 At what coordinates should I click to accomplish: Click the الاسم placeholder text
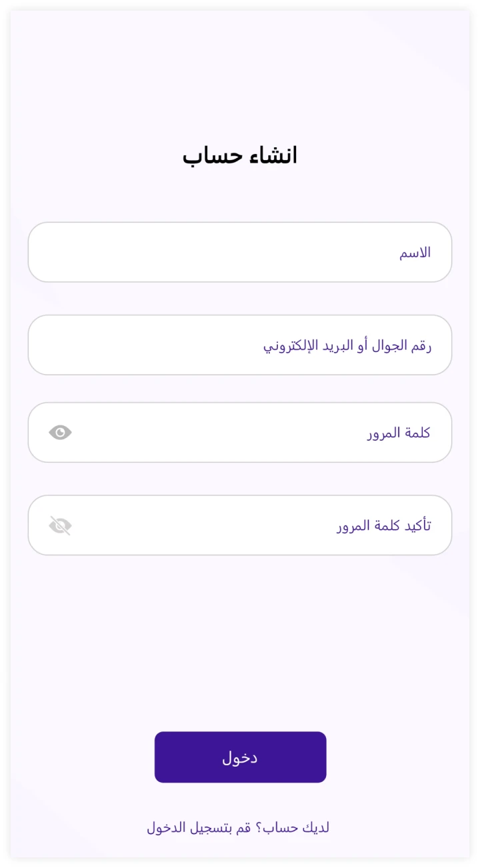pos(415,253)
